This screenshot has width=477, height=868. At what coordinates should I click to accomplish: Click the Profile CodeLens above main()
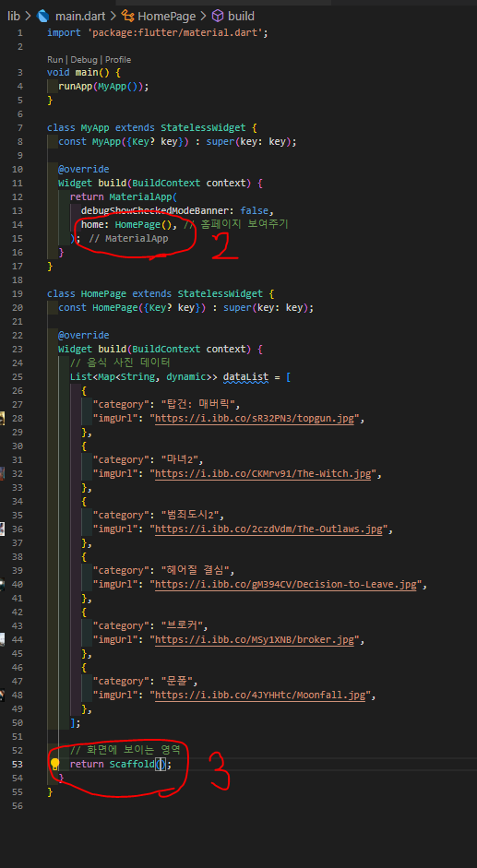pos(118,60)
